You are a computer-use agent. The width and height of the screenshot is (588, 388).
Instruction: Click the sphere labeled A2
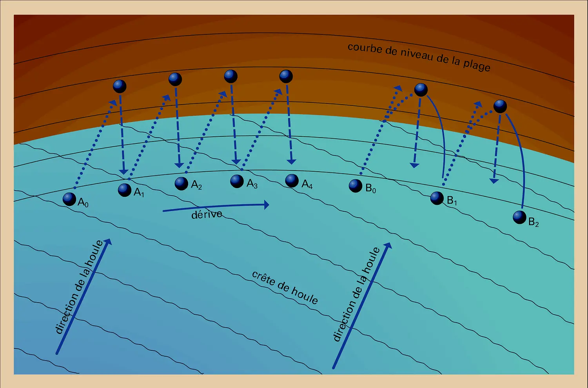[181, 183]
